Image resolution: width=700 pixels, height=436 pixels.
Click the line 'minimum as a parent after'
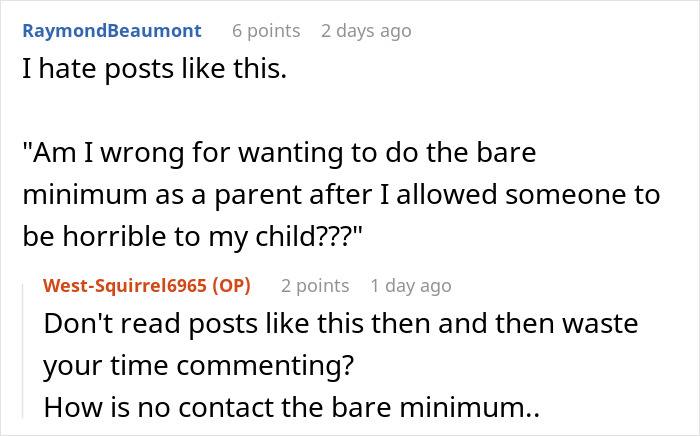341,195
